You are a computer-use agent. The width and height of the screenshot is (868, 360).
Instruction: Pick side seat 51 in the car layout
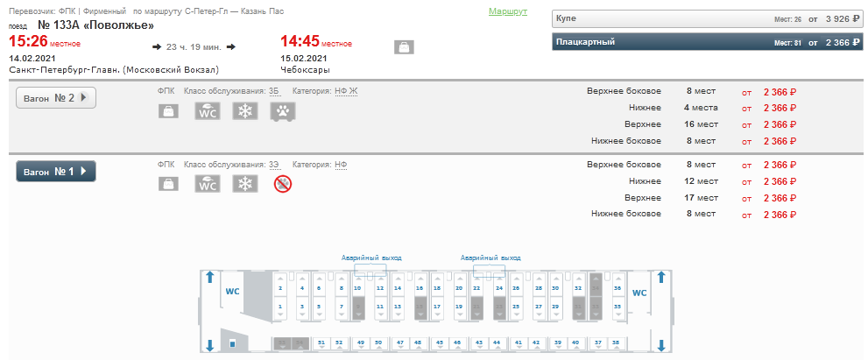321,343
